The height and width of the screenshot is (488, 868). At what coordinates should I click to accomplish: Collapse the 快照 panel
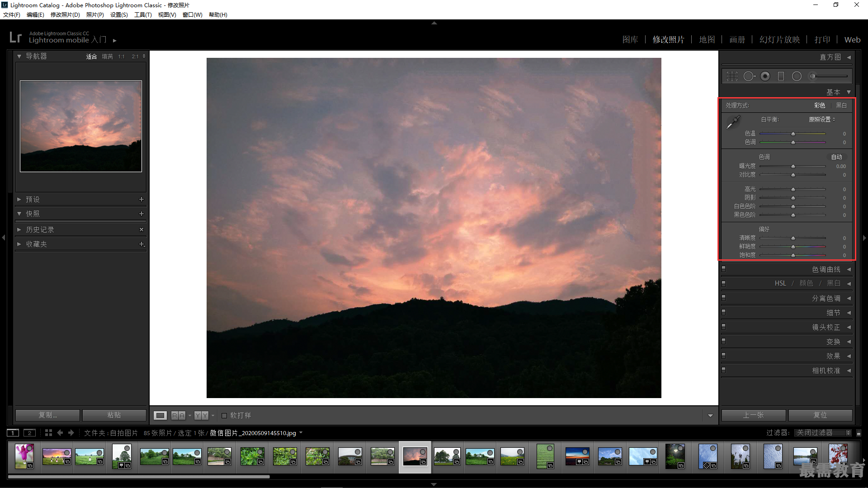pos(19,214)
